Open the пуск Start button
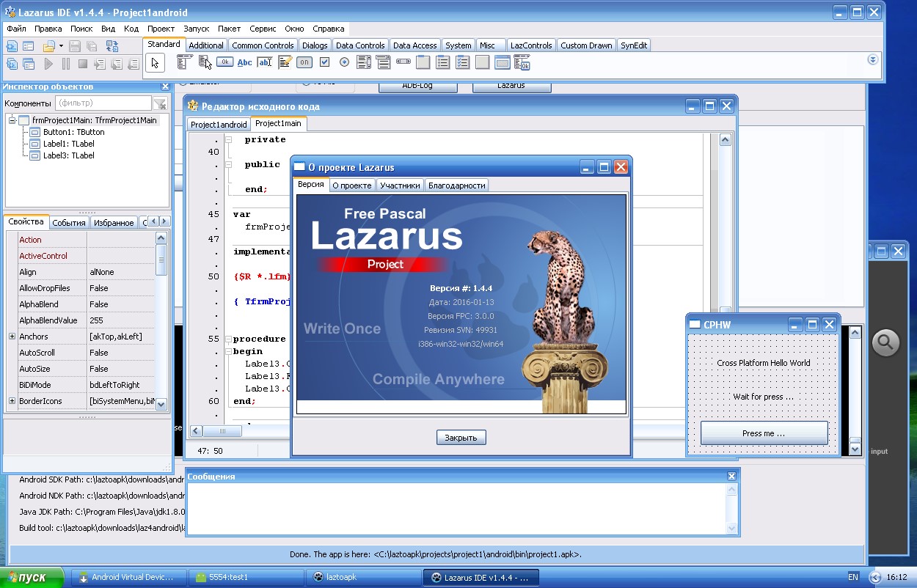 tap(34, 578)
